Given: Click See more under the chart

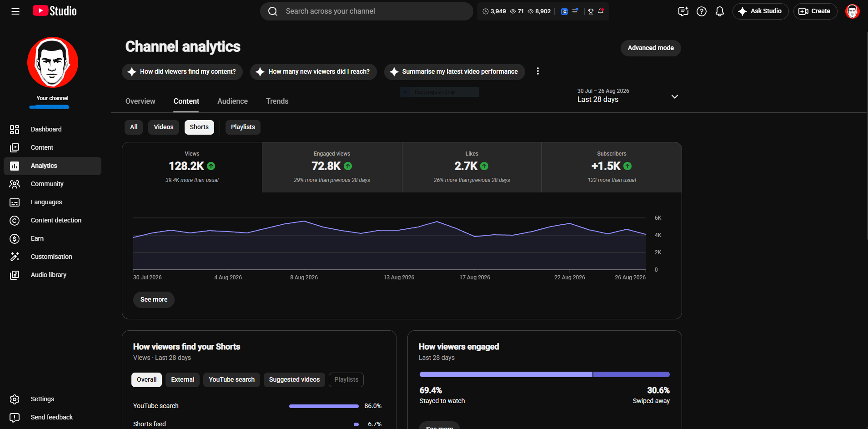Looking at the screenshot, I should 154,300.
